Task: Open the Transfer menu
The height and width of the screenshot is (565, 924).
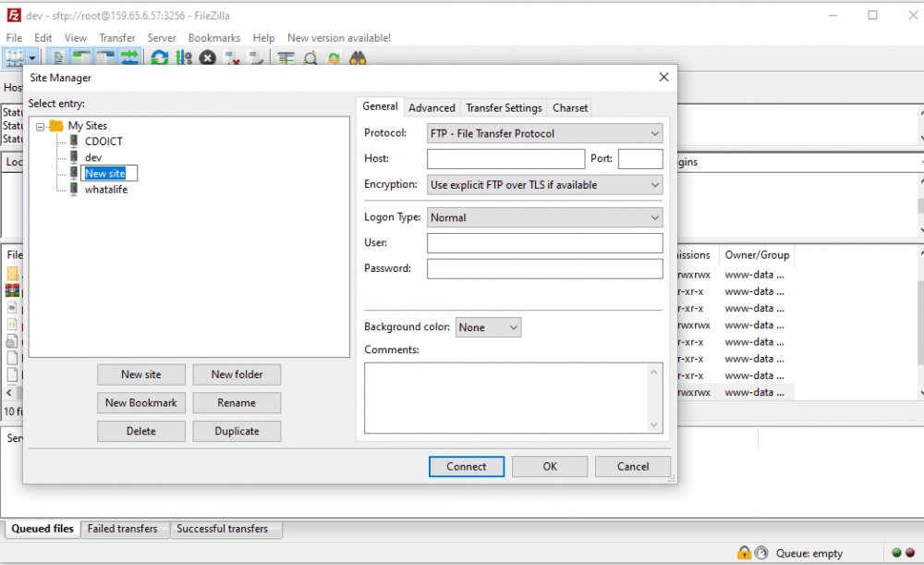Action: pyautogui.click(x=117, y=38)
